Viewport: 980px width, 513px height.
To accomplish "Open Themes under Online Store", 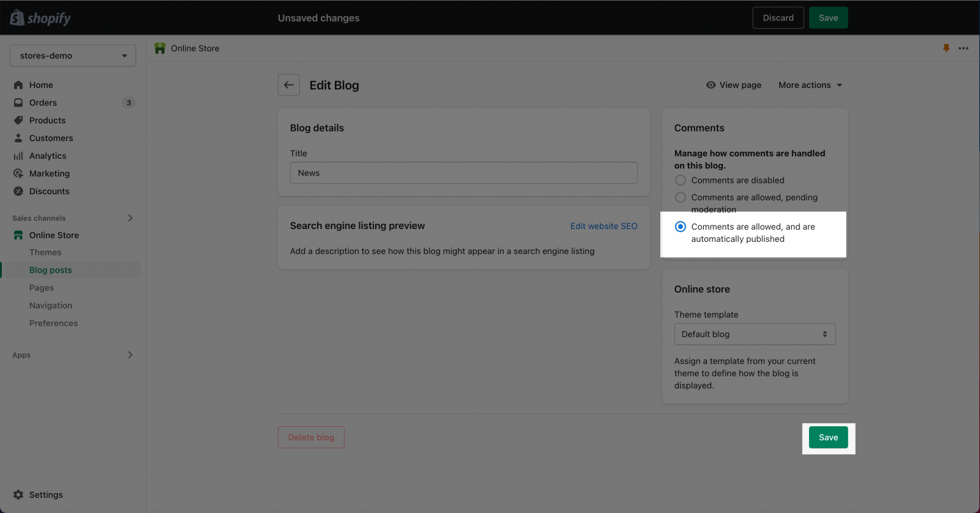I will (x=45, y=253).
